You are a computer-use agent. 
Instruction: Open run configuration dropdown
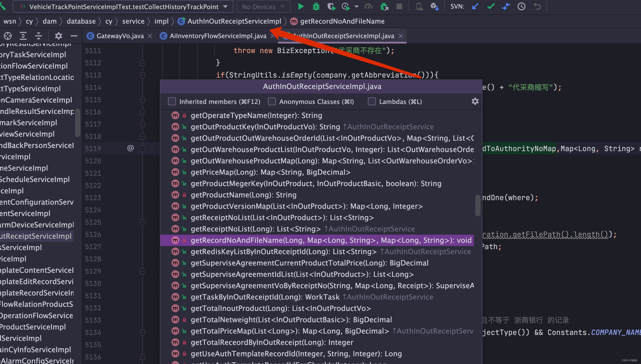click(x=225, y=7)
